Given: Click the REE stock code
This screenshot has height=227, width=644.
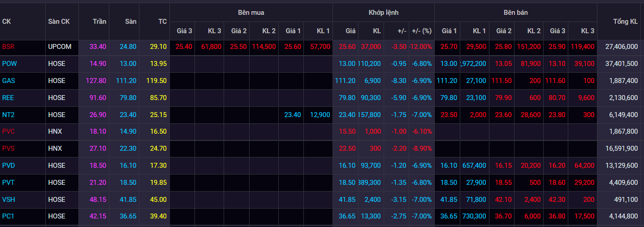Looking at the screenshot, I should 8,98.
